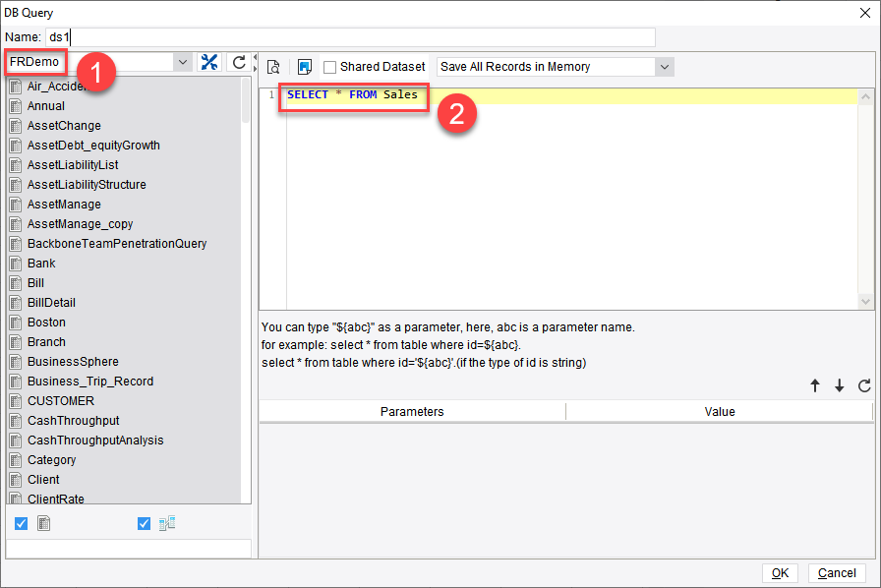881x588 pixels.
Task: Click the views filter icon near bottom checkboxes
Action: coord(167,523)
